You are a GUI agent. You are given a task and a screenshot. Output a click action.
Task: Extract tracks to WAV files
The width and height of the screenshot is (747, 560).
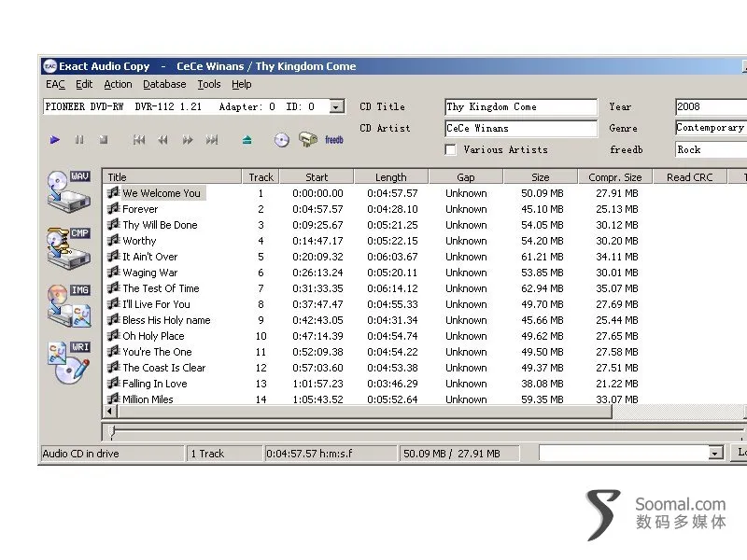coord(68,191)
